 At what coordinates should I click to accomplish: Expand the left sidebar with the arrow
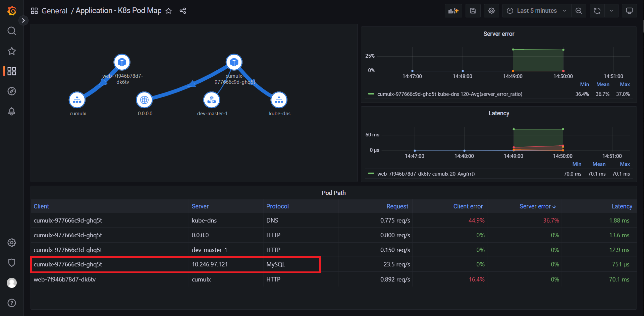point(23,20)
